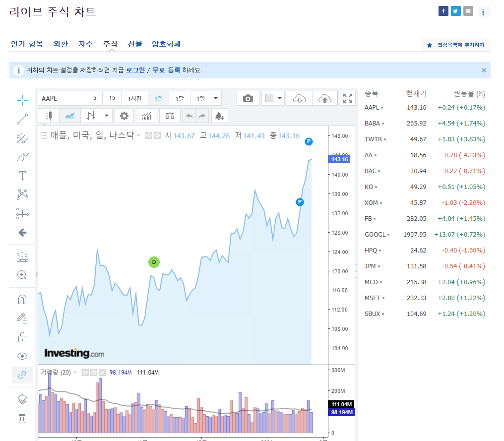Select the 15 minute interval
Viewport: 504px width, 441px height.
click(112, 98)
